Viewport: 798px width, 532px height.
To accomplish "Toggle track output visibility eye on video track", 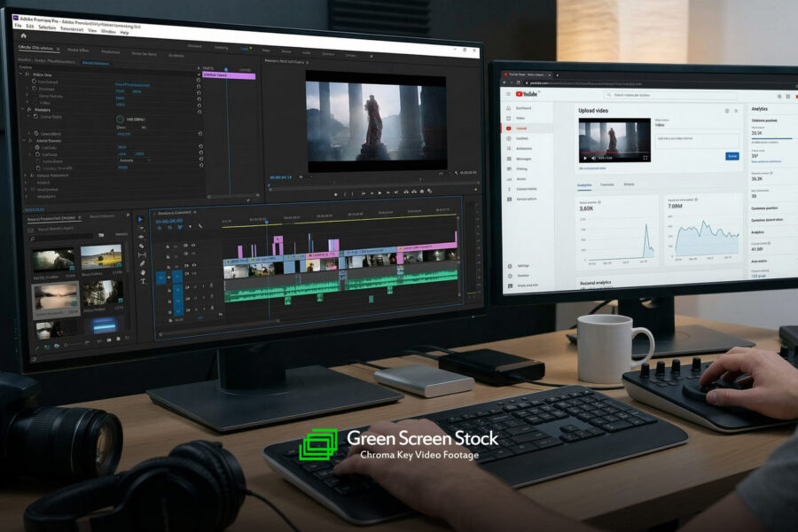I will pos(194,245).
